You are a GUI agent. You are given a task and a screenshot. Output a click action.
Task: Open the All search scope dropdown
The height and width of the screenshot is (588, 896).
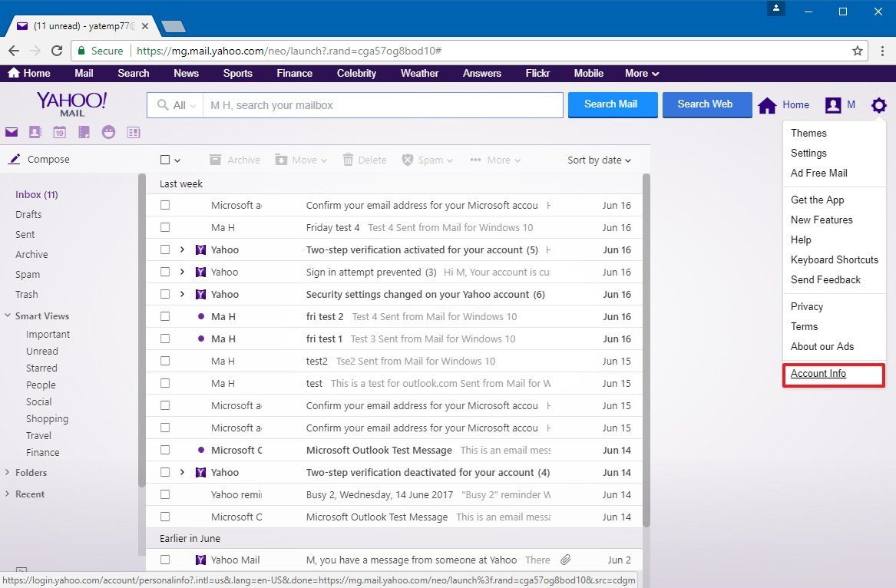[177, 105]
